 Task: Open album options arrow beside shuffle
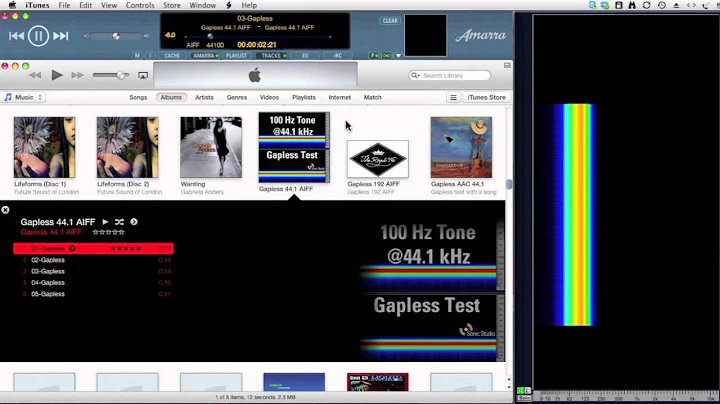pos(134,222)
